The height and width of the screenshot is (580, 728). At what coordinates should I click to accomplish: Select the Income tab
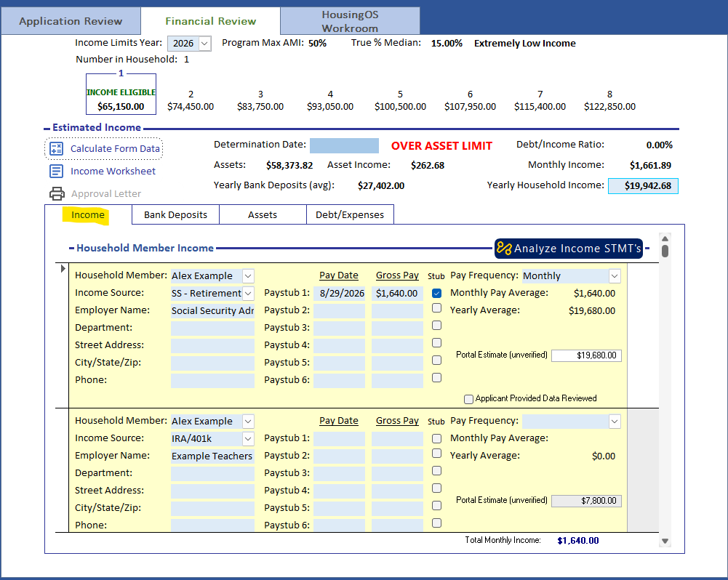click(x=88, y=215)
